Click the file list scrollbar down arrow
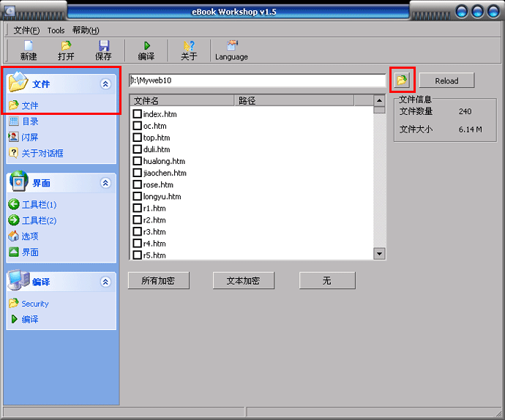Image resolution: width=505 pixels, height=420 pixels. click(x=379, y=253)
